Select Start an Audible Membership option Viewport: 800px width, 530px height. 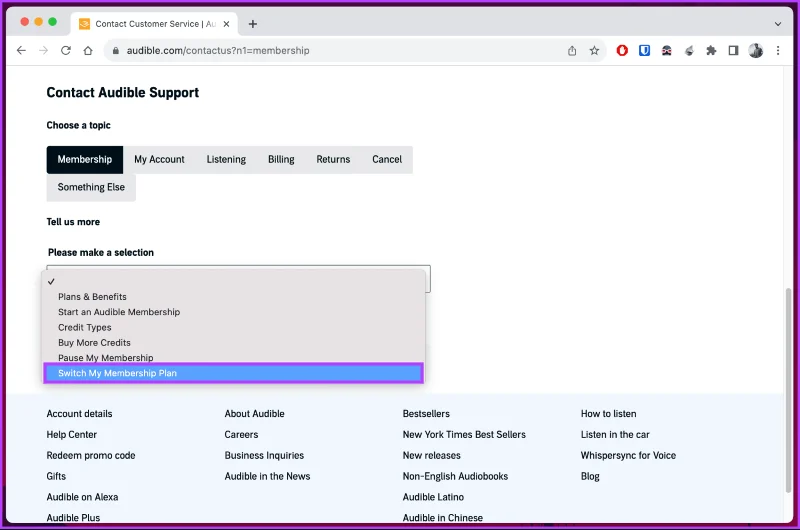tap(234, 312)
